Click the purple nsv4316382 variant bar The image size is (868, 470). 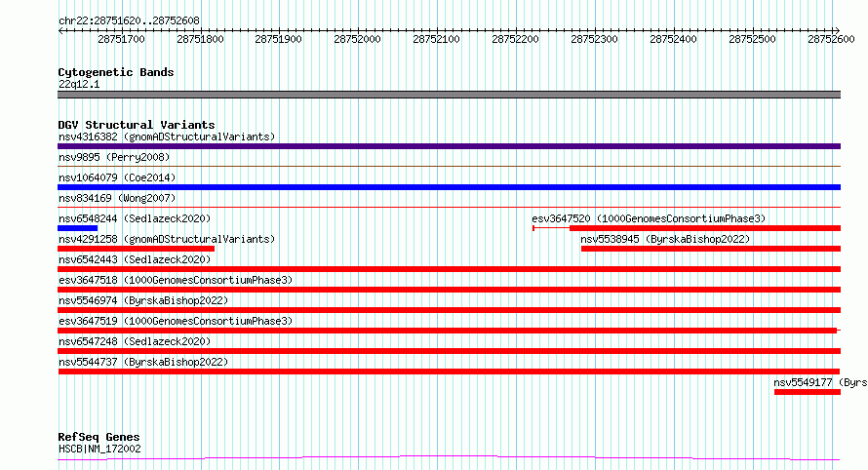coord(449,146)
